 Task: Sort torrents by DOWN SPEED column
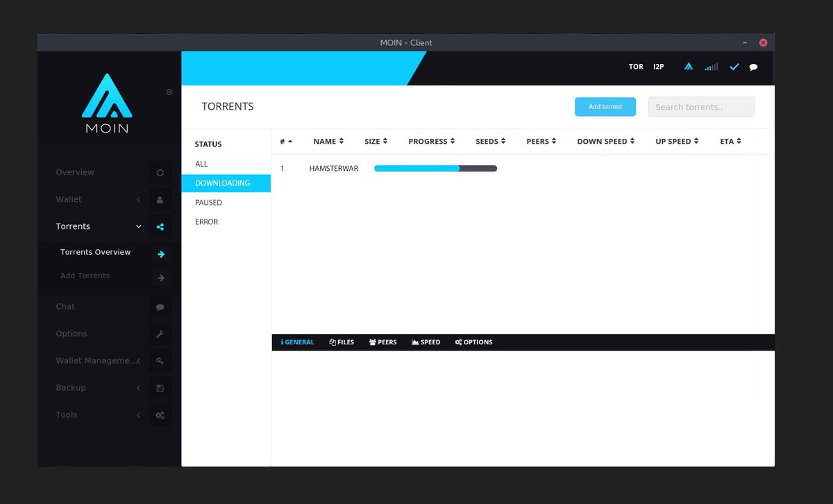click(605, 142)
